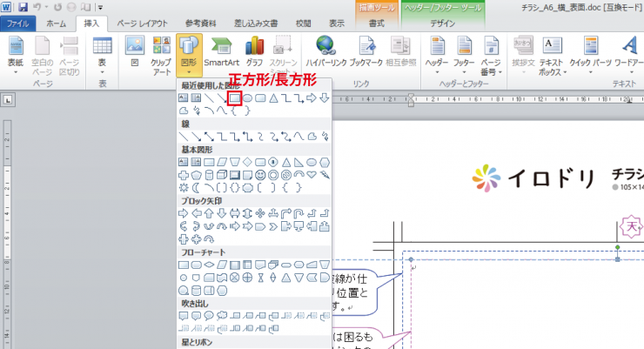The image size is (644, 349).
Task: Insert a SmartArt graphic
Action: click(221, 51)
